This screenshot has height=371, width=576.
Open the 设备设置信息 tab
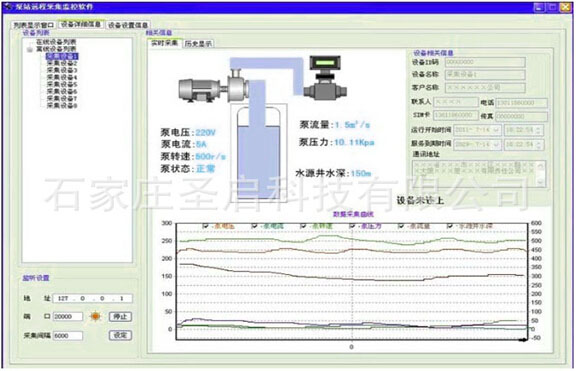128,25
